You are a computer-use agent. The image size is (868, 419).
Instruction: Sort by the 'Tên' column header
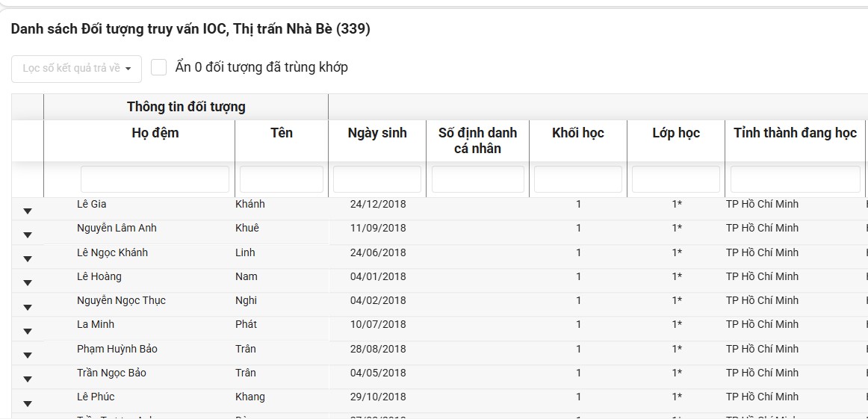coord(282,133)
